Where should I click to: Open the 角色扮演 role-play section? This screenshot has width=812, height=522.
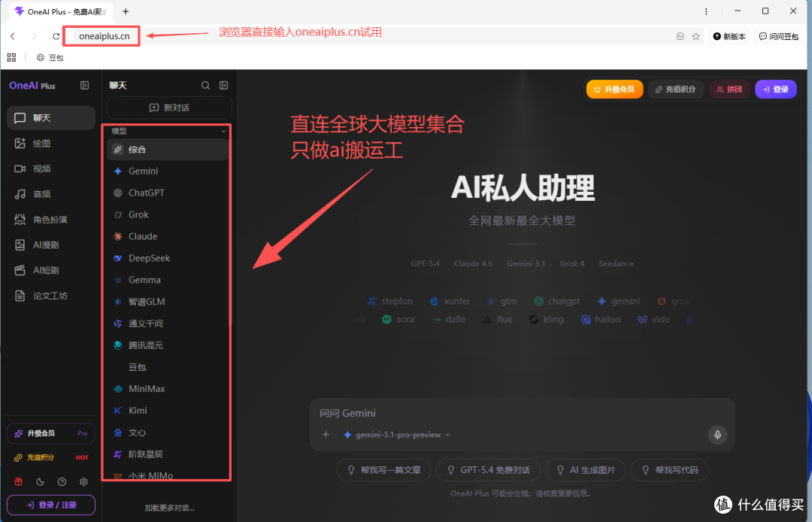[51, 220]
